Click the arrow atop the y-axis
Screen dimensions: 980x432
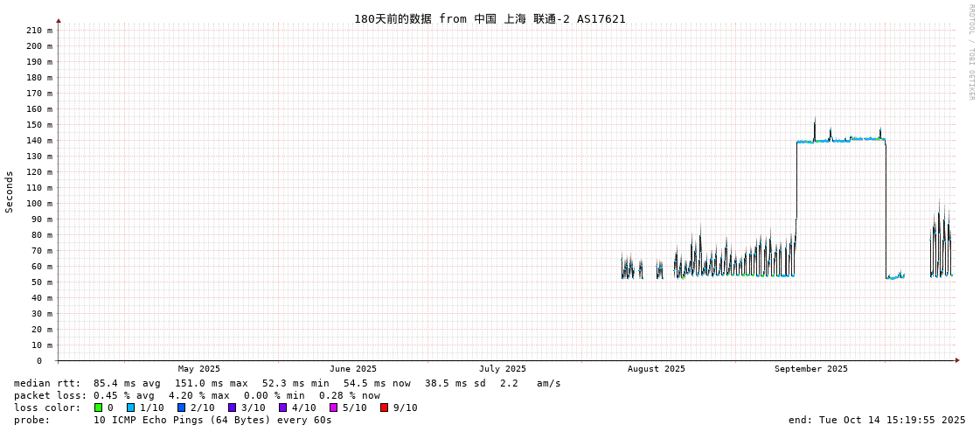[x=59, y=20]
